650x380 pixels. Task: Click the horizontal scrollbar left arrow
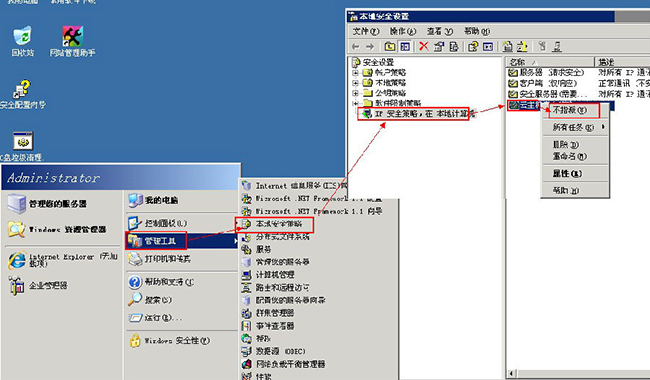(x=511, y=374)
